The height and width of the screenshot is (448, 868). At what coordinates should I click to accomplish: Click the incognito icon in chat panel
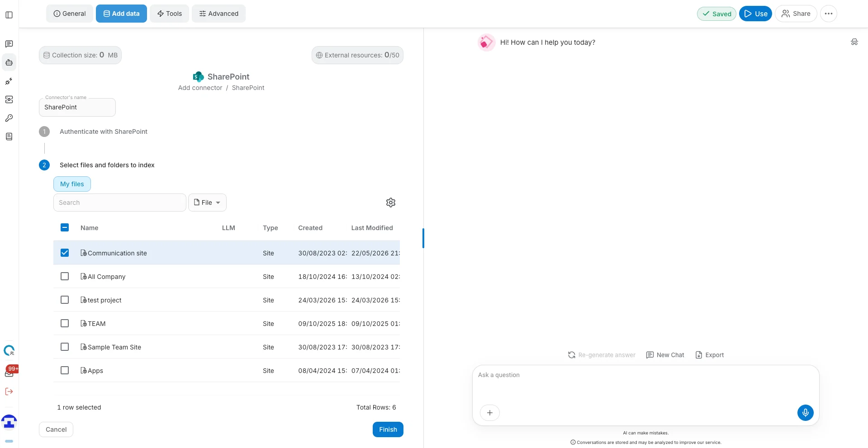tap(854, 42)
